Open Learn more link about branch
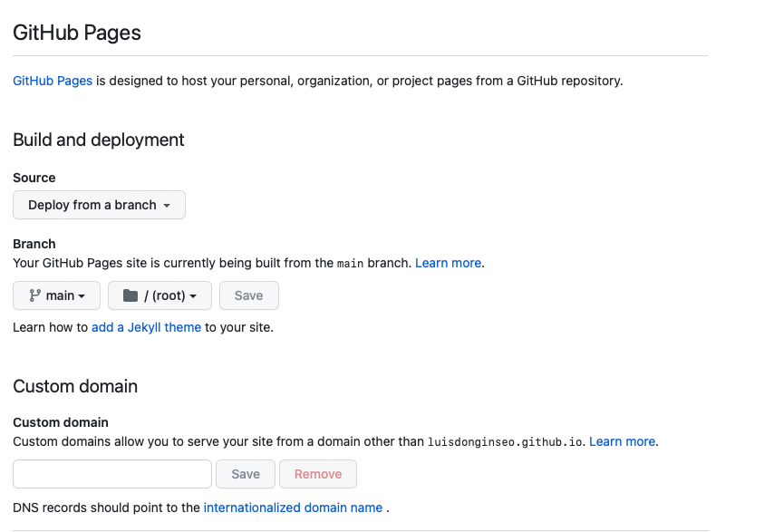The width and height of the screenshot is (764, 532). click(x=448, y=263)
